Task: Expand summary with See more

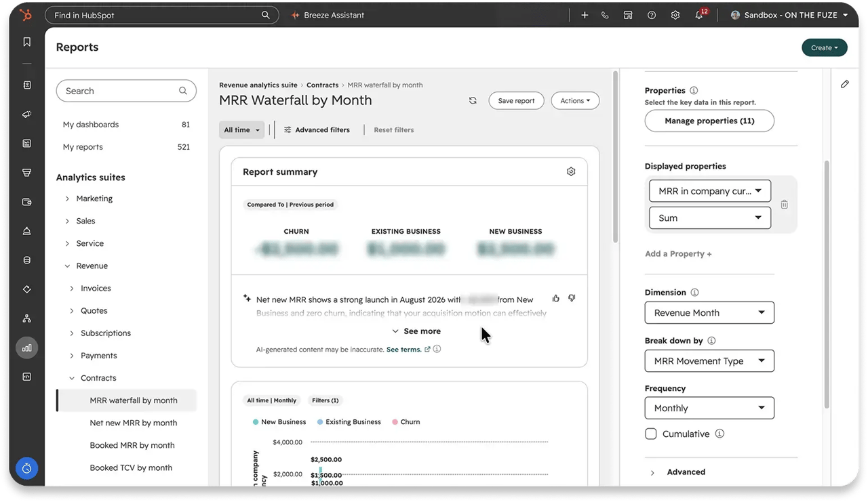Action: [416, 331]
